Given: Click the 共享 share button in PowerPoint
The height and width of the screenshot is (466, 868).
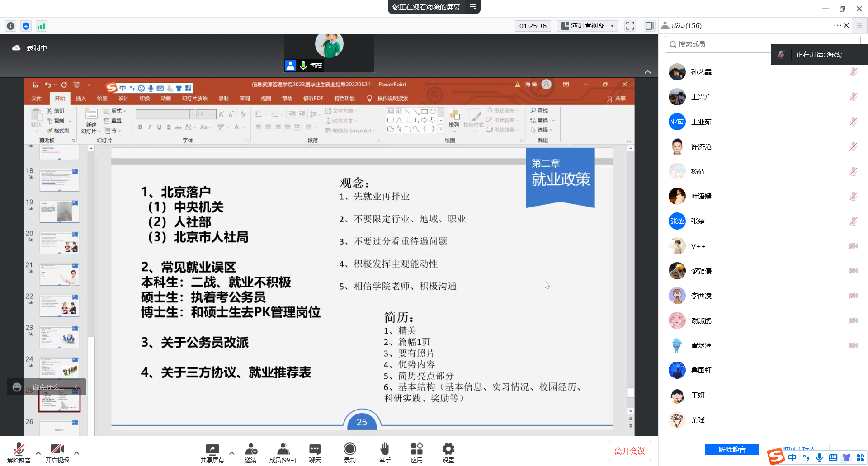Looking at the screenshot, I should pos(617,99).
